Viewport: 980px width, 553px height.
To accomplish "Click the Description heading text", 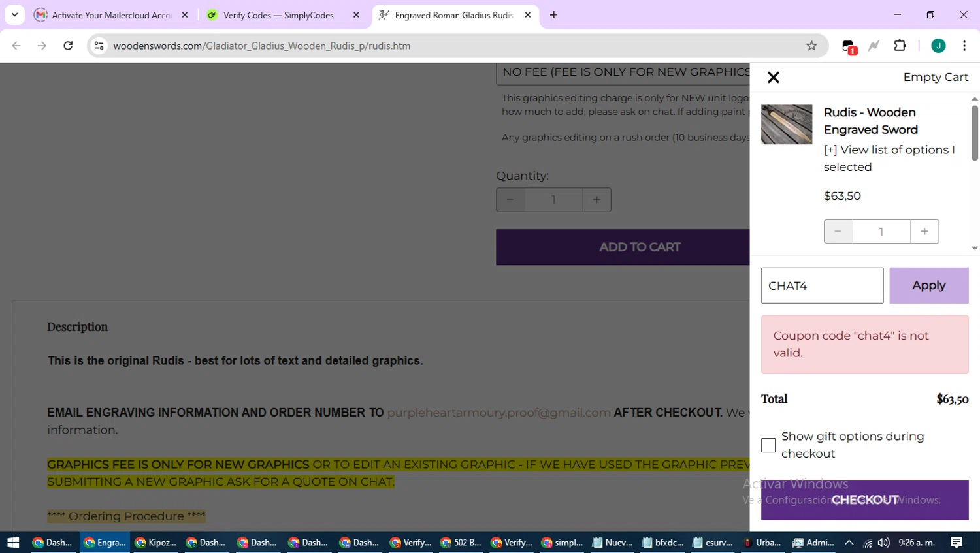I will 77,327.
